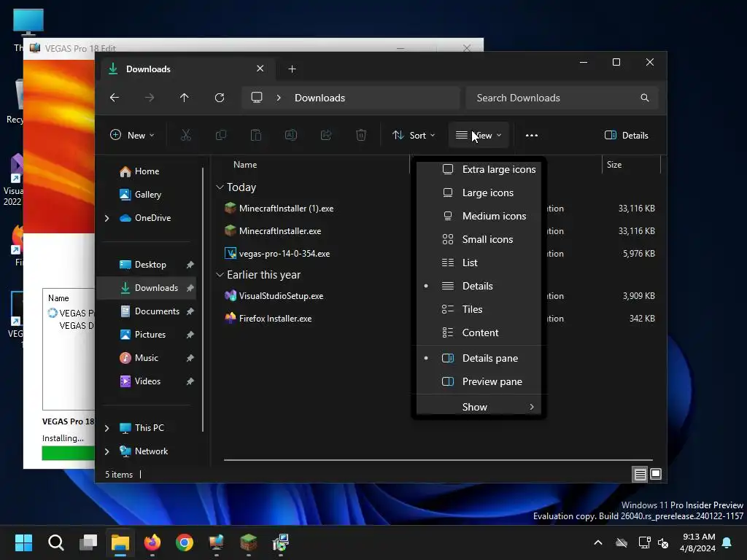747x560 pixels.
Task: Click the search magnifier icon
Action: (x=645, y=98)
